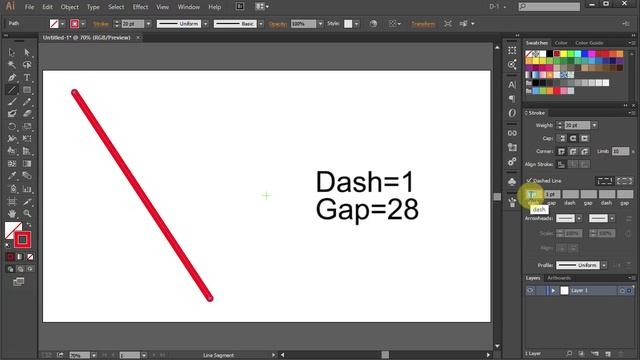This screenshot has width=640, height=360.
Task: Open the File menu
Action: click(x=29, y=7)
